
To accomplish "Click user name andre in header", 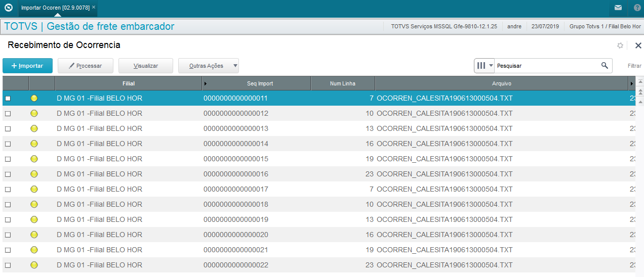I will (514, 26).
